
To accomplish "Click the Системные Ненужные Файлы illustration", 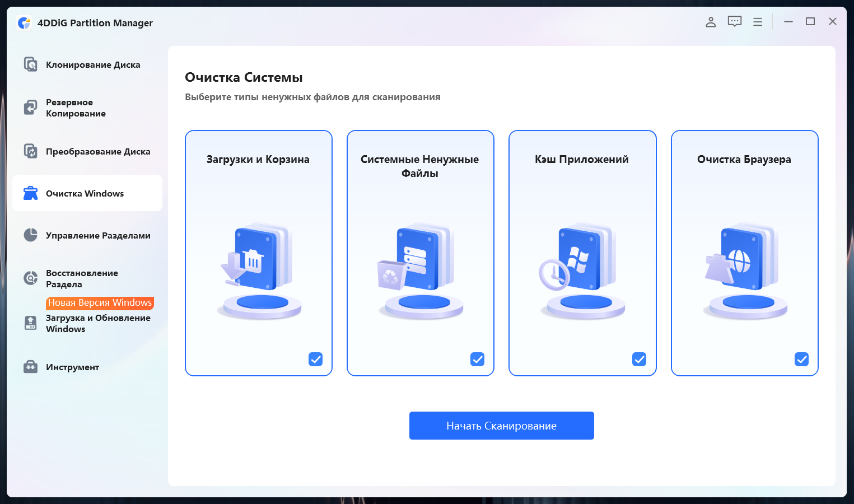I will (x=421, y=272).
